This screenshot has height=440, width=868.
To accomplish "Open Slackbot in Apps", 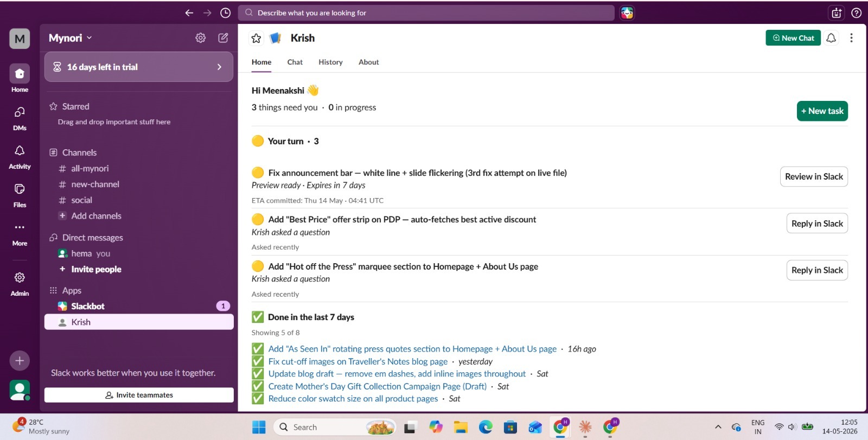I will point(139,306).
